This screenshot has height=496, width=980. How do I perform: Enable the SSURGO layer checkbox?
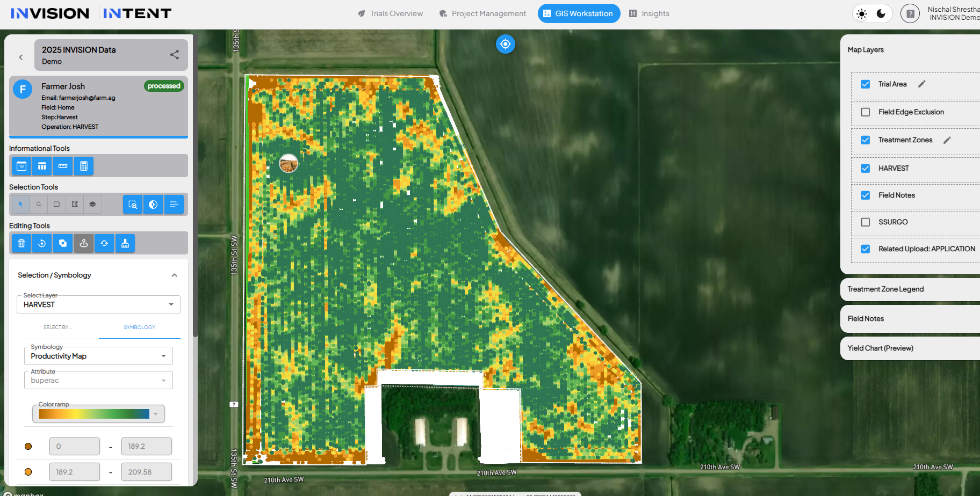pos(865,222)
